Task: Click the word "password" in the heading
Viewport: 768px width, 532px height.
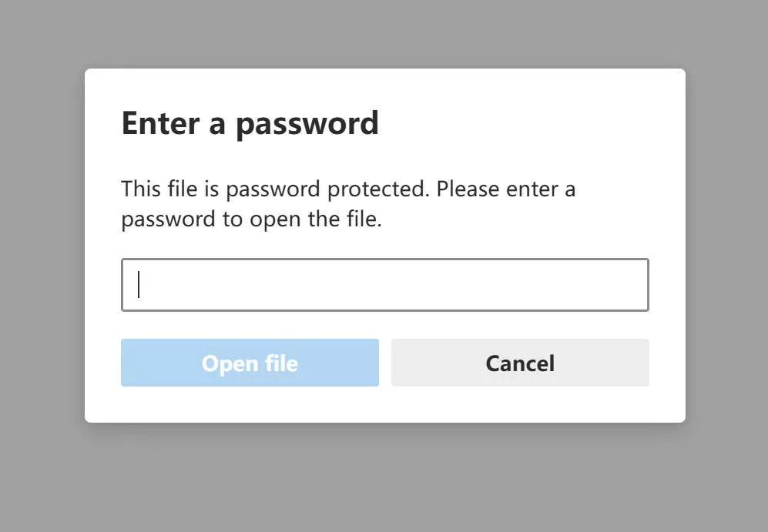Action: click(307, 123)
